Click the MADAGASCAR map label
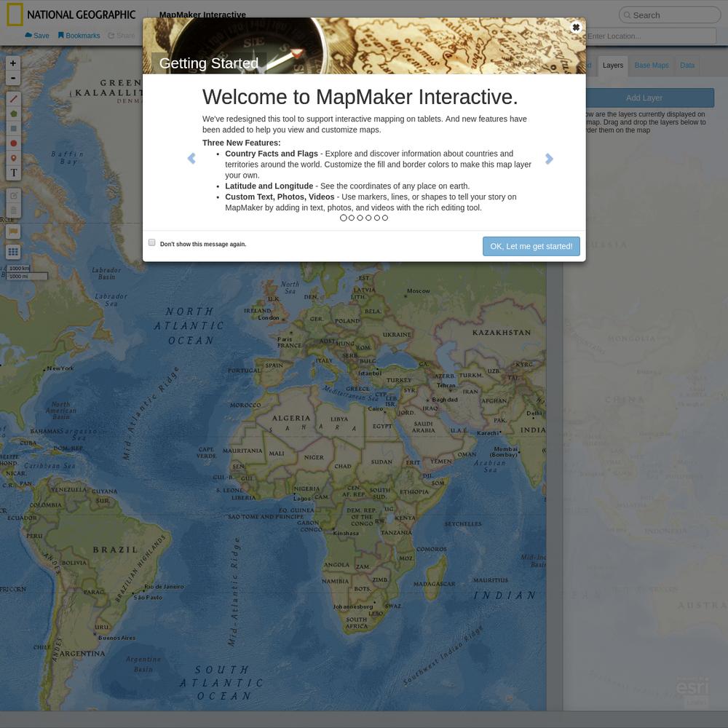728x728 pixels. tap(435, 584)
